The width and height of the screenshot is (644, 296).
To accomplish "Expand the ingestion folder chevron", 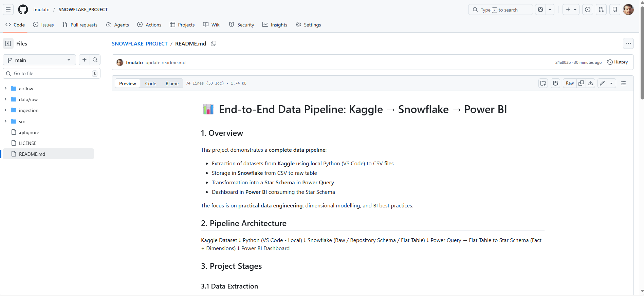I will [x=5, y=110].
